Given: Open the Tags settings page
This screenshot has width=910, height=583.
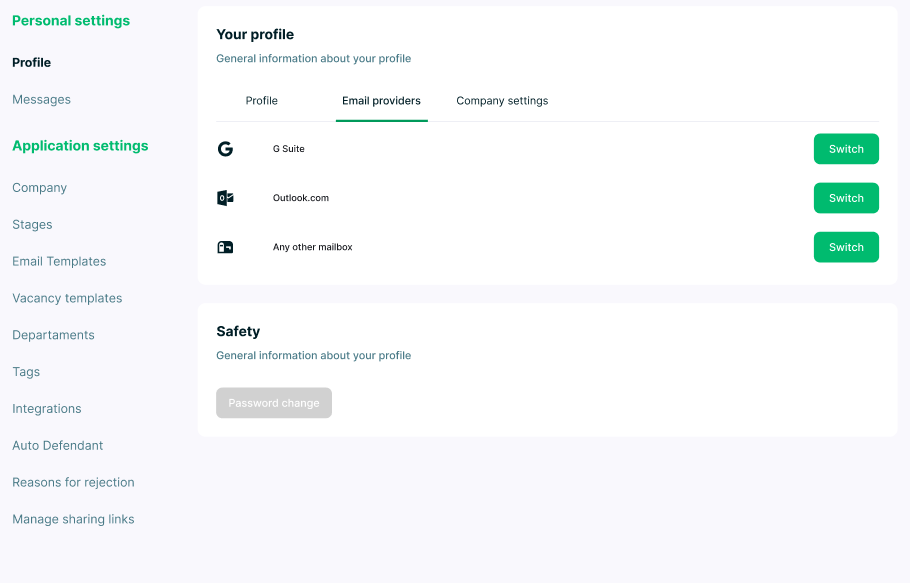Looking at the screenshot, I should tap(26, 372).
